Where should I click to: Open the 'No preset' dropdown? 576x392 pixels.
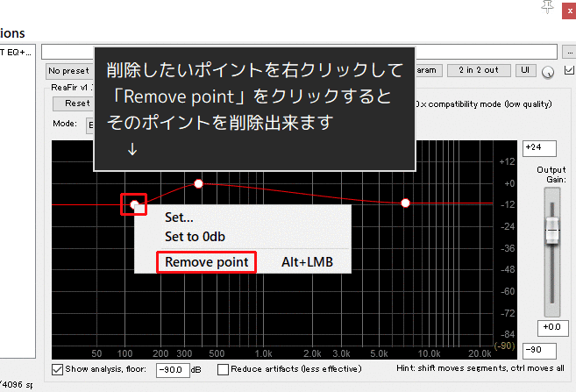[x=68, y=70]
